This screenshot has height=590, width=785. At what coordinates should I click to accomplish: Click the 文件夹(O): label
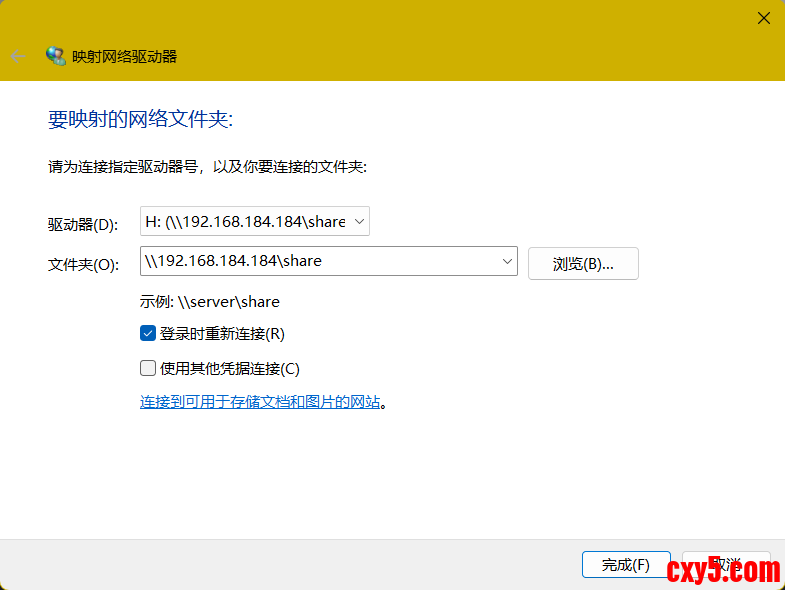[83, 265]
